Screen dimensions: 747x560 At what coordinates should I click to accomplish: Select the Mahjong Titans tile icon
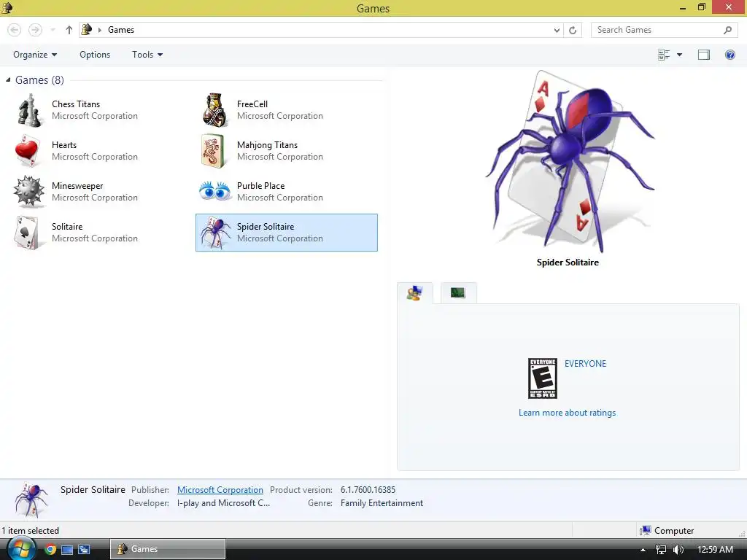tap(212, 151)
